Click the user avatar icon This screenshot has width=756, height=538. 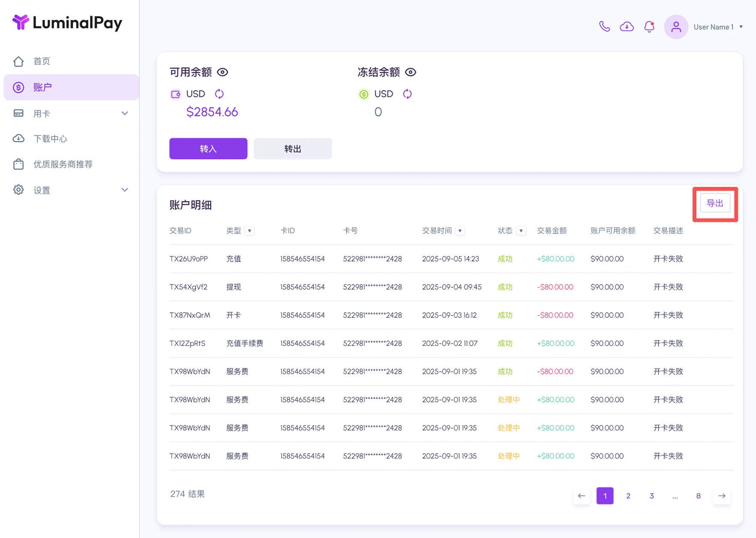click(676, 27)
